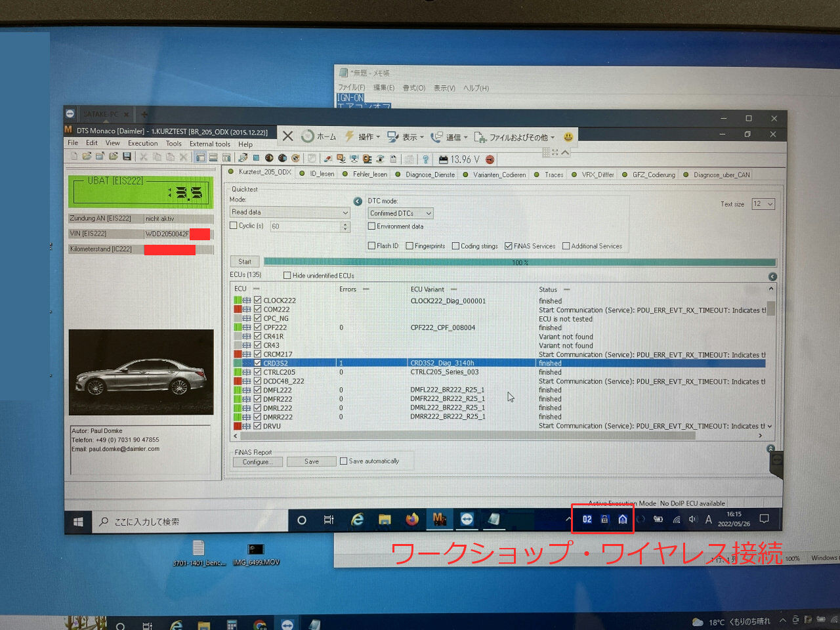Open the DTC mode Confirmed DTCs dropdown
Screen dimensions: 840x630
click(x=401, y=213)
